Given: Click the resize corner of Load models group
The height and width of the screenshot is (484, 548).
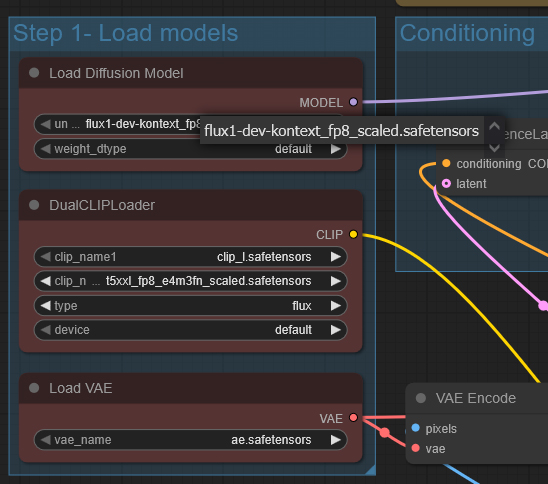Looking at the screenshot, I should [370, 470].
